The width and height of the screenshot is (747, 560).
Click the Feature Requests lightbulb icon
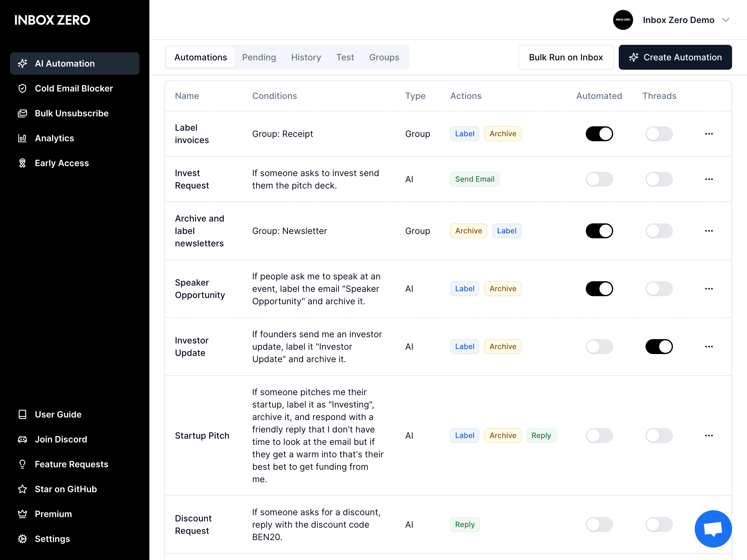click(x=22, y=464)
